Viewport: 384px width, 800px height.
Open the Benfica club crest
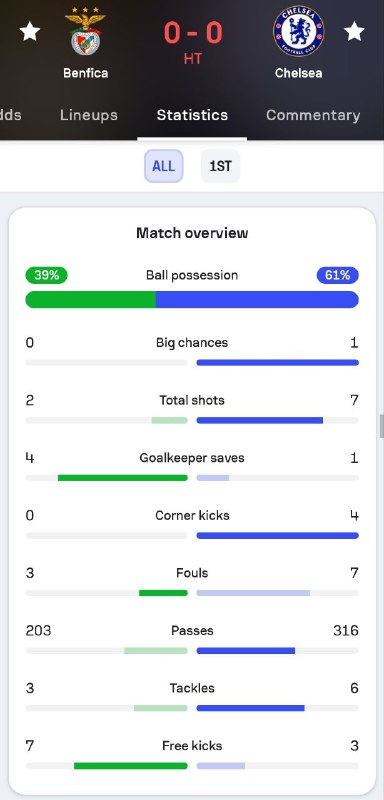85,32
